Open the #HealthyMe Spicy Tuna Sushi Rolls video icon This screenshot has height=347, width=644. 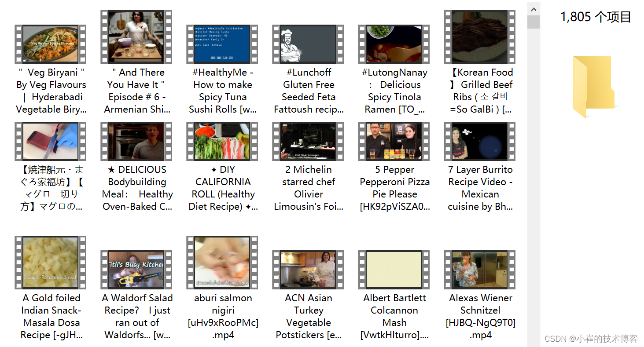(222, 44)
